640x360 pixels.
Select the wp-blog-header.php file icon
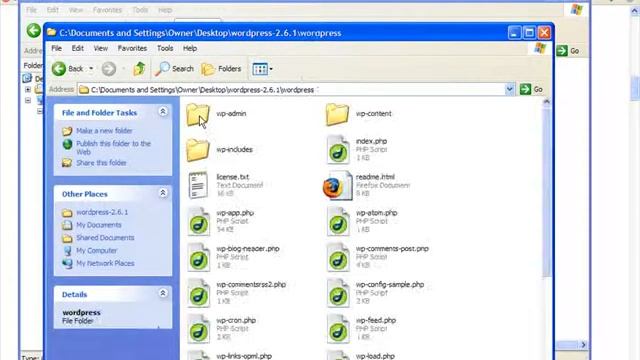point(198,258)
